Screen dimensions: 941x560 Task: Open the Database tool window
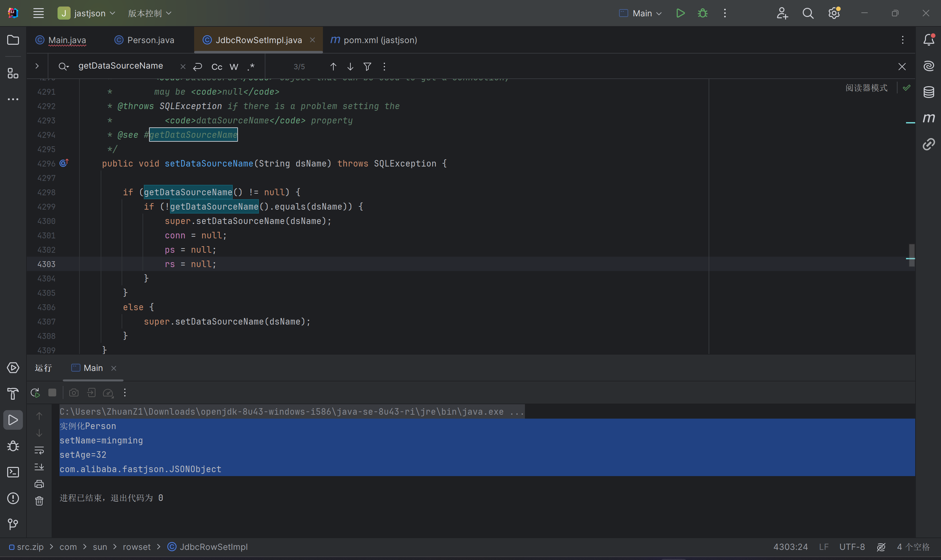(x=929, y=92)
